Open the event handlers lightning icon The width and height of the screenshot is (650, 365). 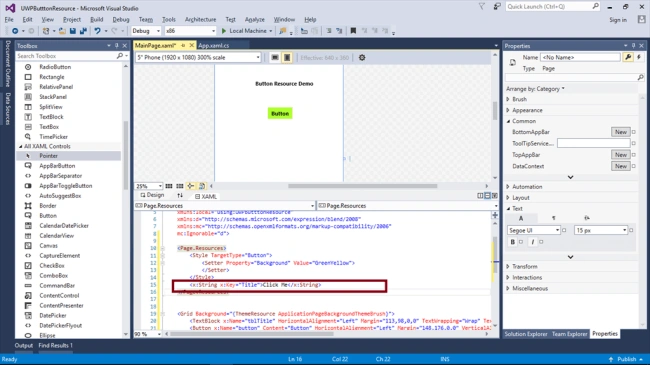(x=639, y=57)
